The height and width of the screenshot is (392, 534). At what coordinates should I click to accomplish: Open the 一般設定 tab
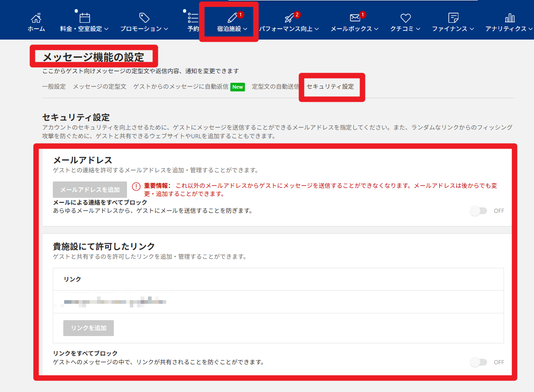coord(54,87)
